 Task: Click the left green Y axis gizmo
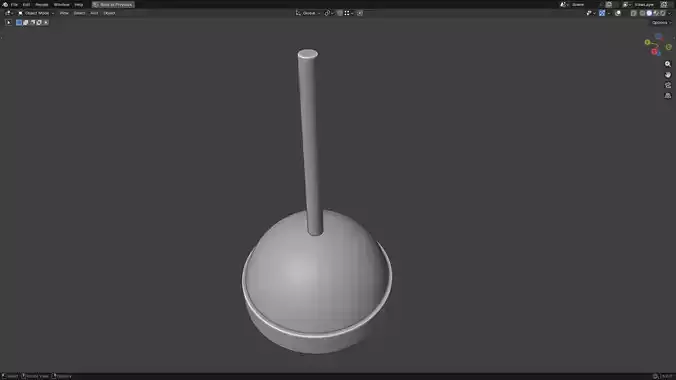click(x=647, y=42)
